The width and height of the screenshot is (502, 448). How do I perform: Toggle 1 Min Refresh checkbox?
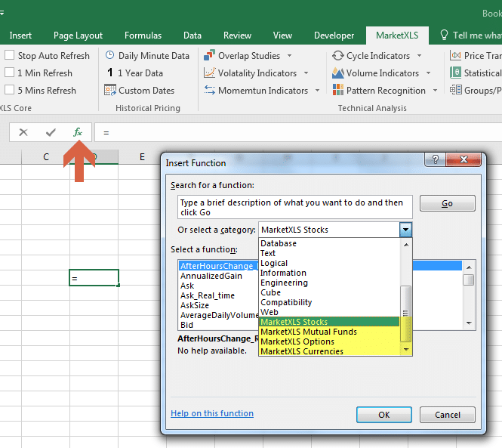coord(9,73)
